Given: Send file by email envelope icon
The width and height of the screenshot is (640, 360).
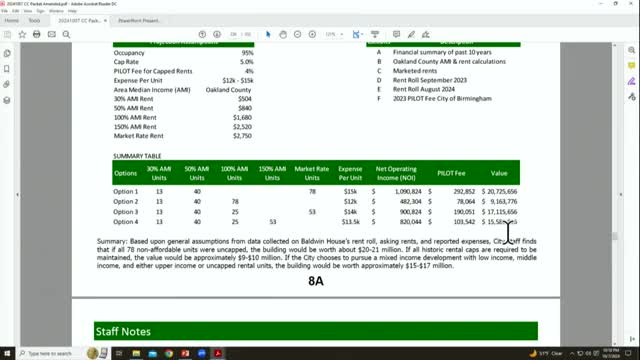Looking at the screenshot, I should coord(51,34).
